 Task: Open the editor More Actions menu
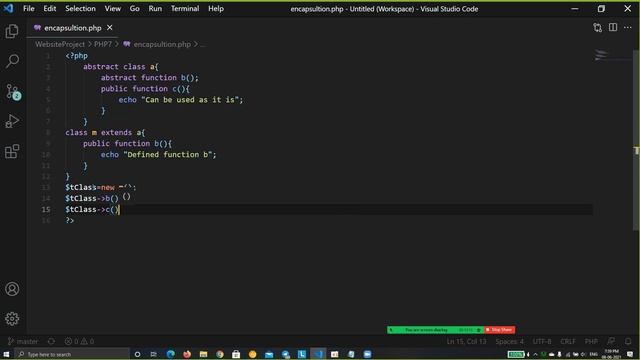pyautogui.click(x=628, y=27)
